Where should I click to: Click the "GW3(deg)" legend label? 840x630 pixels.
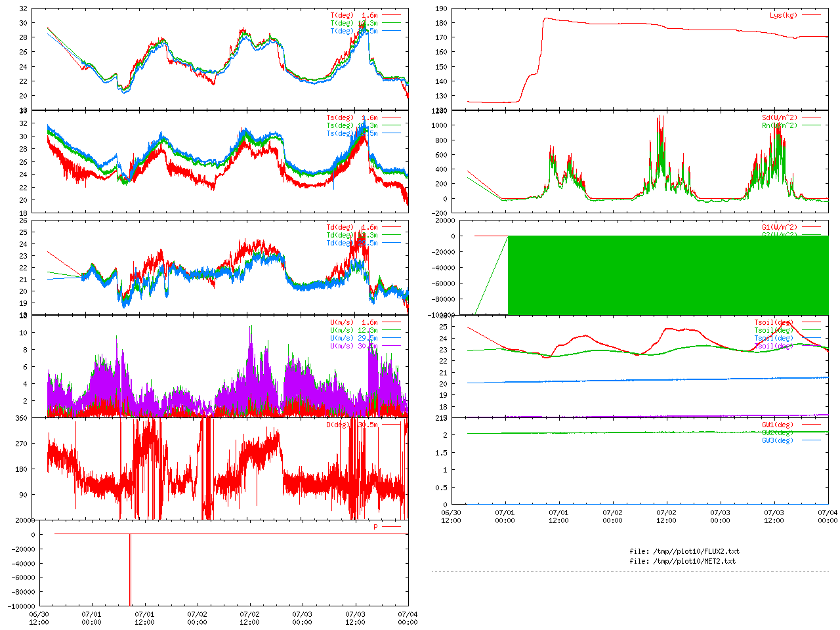pyautogui.click(x=778, y=440)
